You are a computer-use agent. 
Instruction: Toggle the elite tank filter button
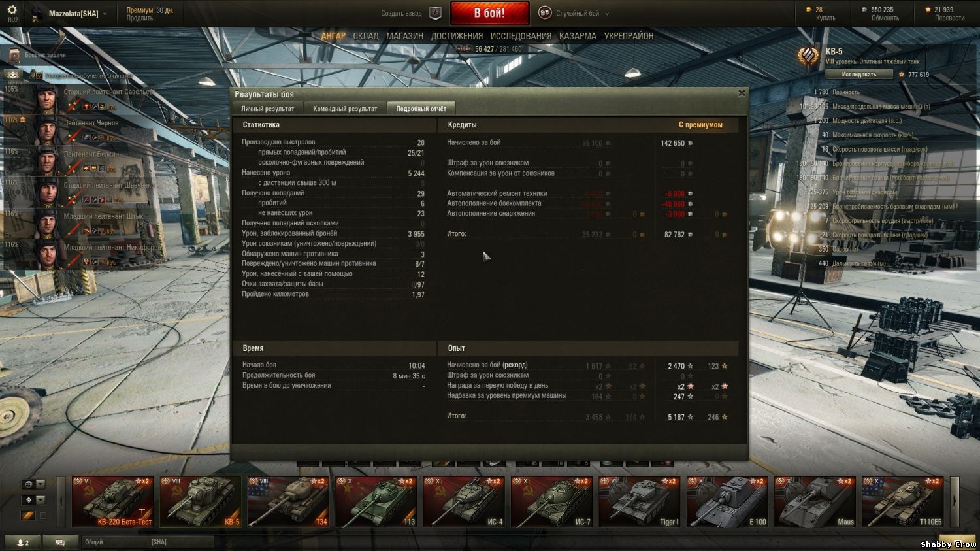[28, 516]
